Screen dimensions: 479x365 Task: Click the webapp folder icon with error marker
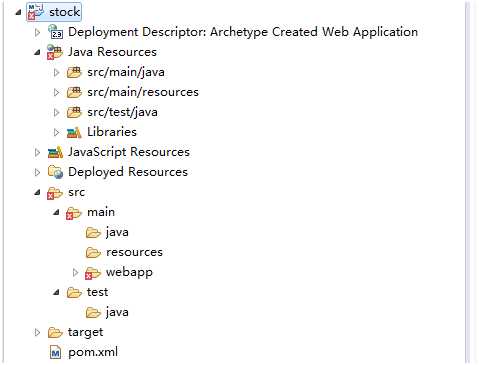93,273
